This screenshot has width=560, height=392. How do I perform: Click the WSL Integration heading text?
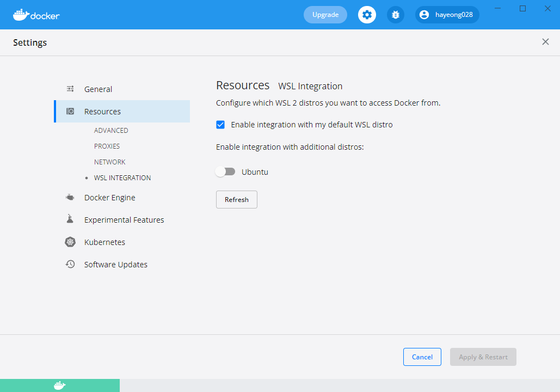click(x=310, y=86)
